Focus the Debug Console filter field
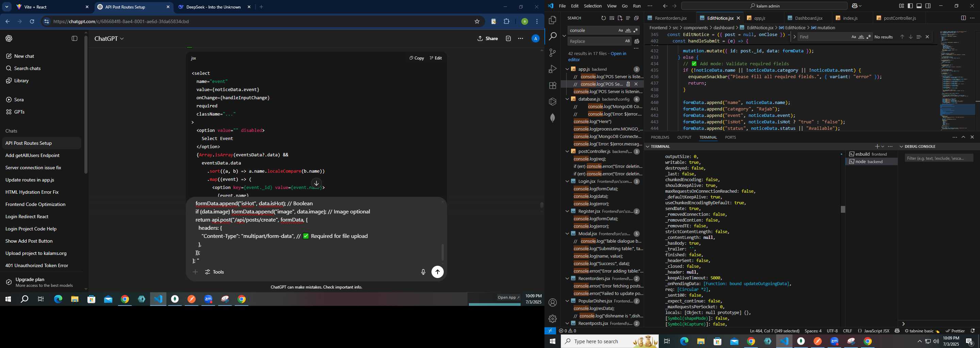This screenshot has height=348, width=980. click(x=938, y=158)
